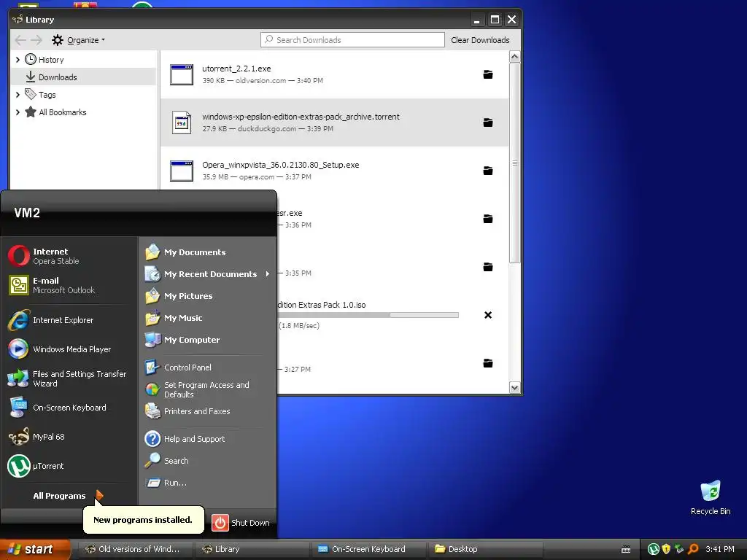Open containing folder for the .torrent file
747x560 pixels.
click(x=488, y=122)
